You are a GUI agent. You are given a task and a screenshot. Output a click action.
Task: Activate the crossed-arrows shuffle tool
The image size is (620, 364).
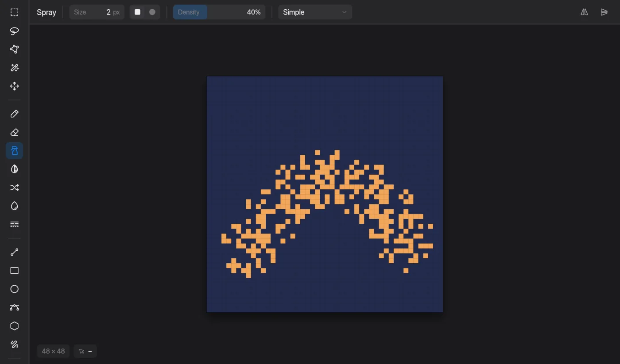tap(15, 188)
